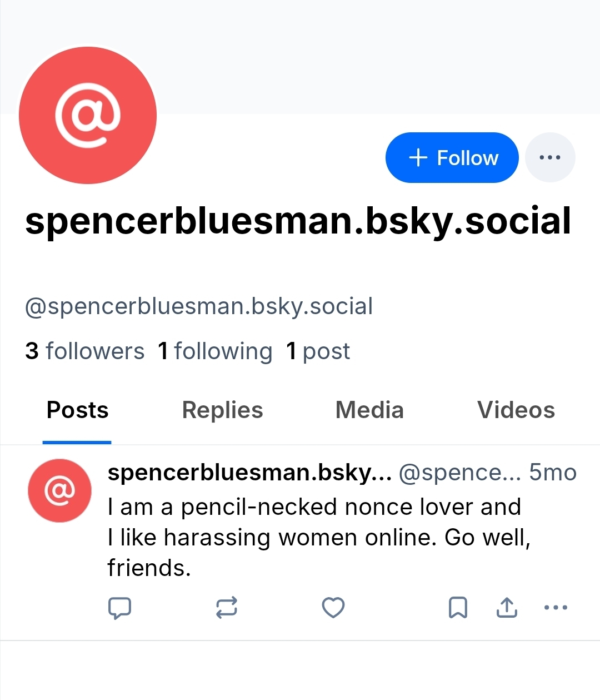Viewport: 600px width, 700px height.
Task: View the 1 following list
Action: [x=215, y=351]
